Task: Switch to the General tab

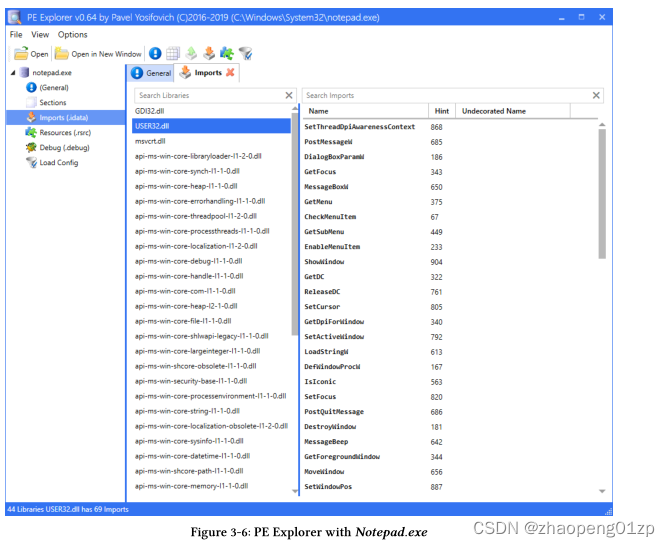Action: pyautogui.click(x=151, y=73)
